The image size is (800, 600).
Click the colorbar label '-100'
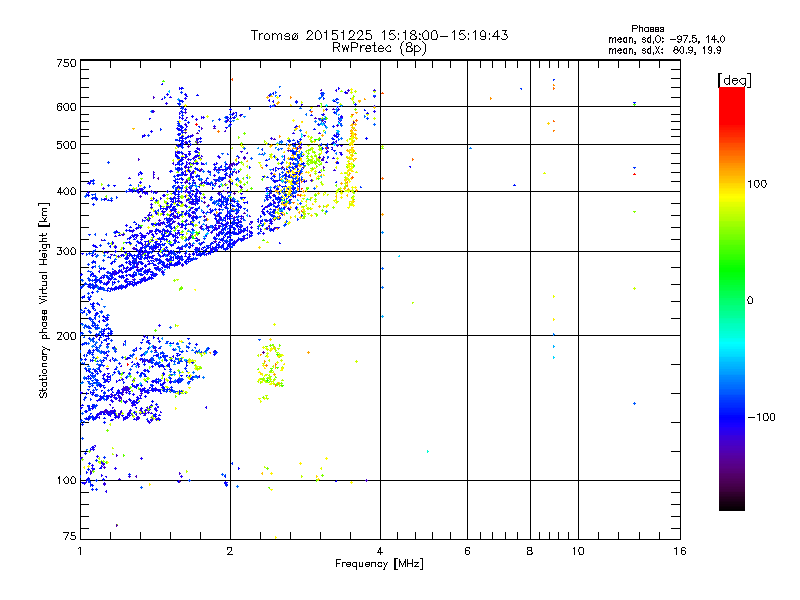click(761, 417)
